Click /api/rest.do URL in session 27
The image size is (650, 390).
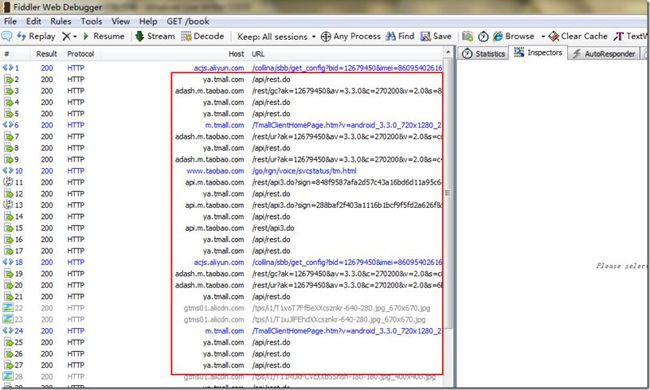tap(271, 365)
